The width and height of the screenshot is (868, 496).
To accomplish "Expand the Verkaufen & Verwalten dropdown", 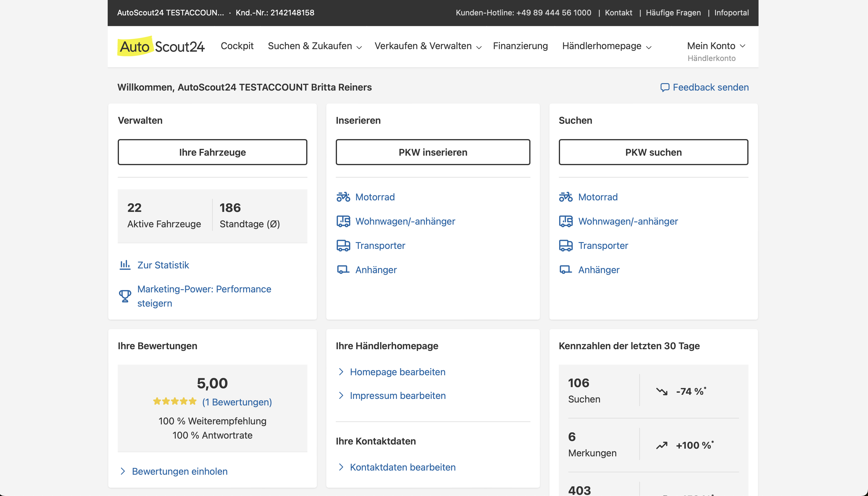I will click(x=428, y=46).
